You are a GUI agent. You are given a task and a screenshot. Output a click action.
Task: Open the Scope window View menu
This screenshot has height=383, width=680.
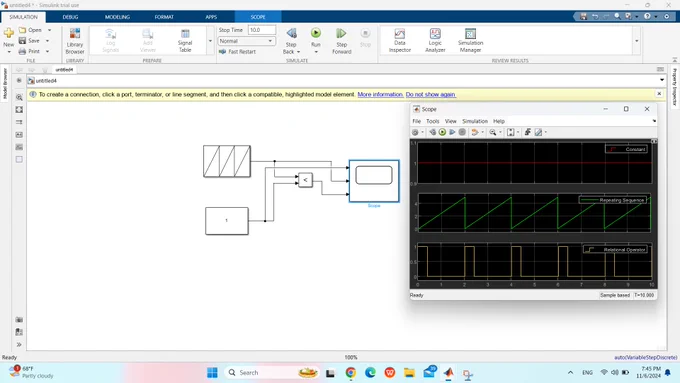click(451, 121)
